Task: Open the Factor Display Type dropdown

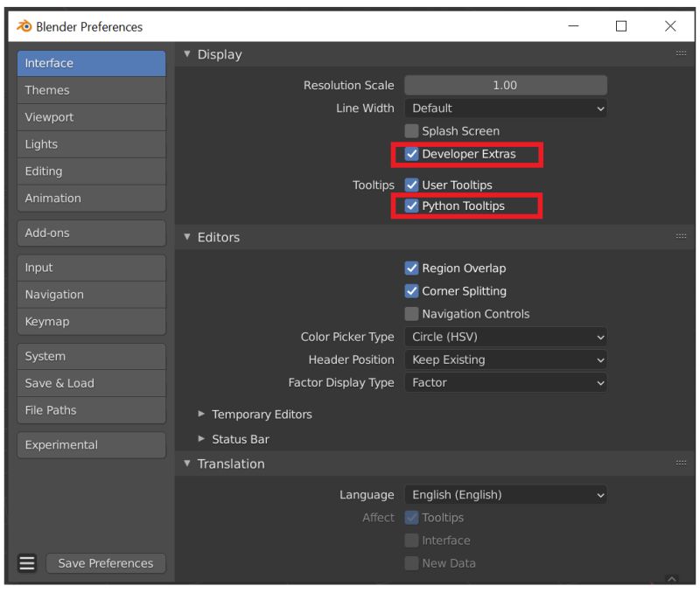Action: coord(506,382)
